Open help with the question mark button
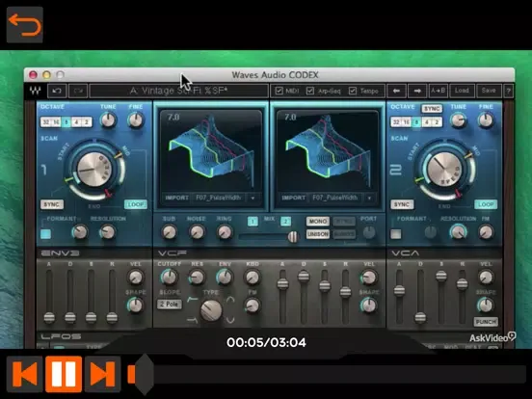Viewport: 532px width, 399px height. [508, 91]
